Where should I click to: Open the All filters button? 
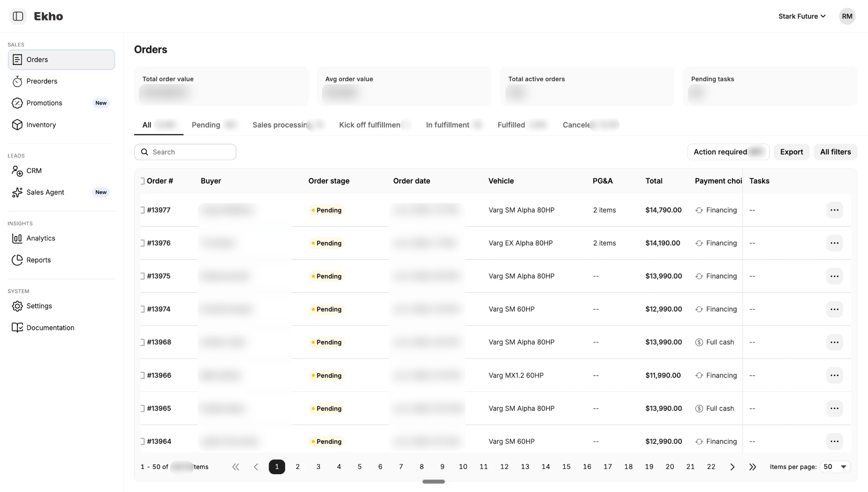click(835, 152)
